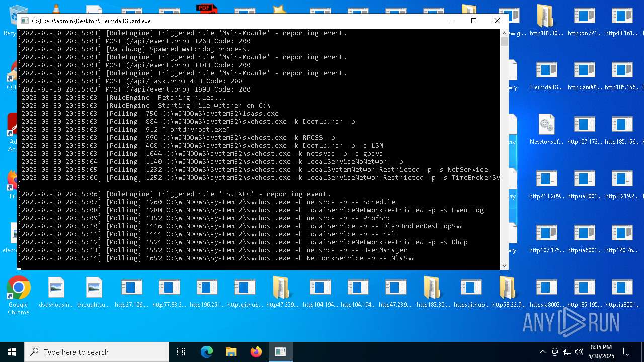Click the polling line for DispBrokerDesktopSvc 1416
This screenshot has height=362, width=644.
pos(240,226)
